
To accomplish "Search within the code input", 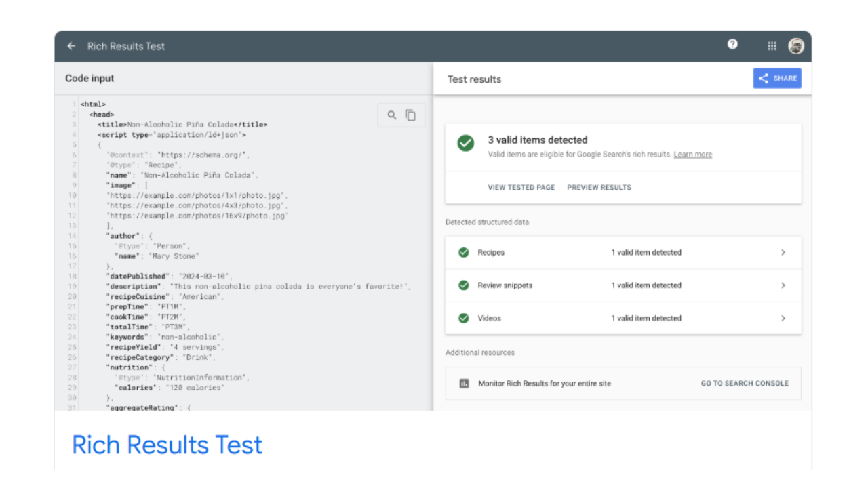I will click(x=392, y=115).
